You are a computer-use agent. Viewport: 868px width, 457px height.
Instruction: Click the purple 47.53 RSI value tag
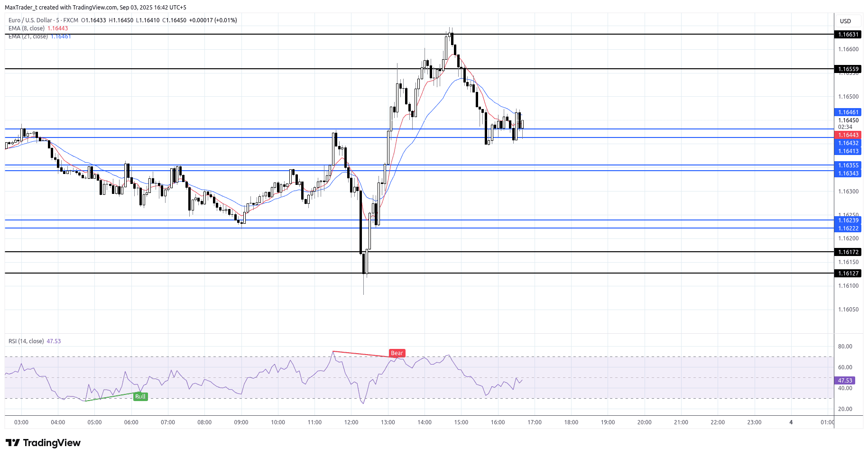845,381
